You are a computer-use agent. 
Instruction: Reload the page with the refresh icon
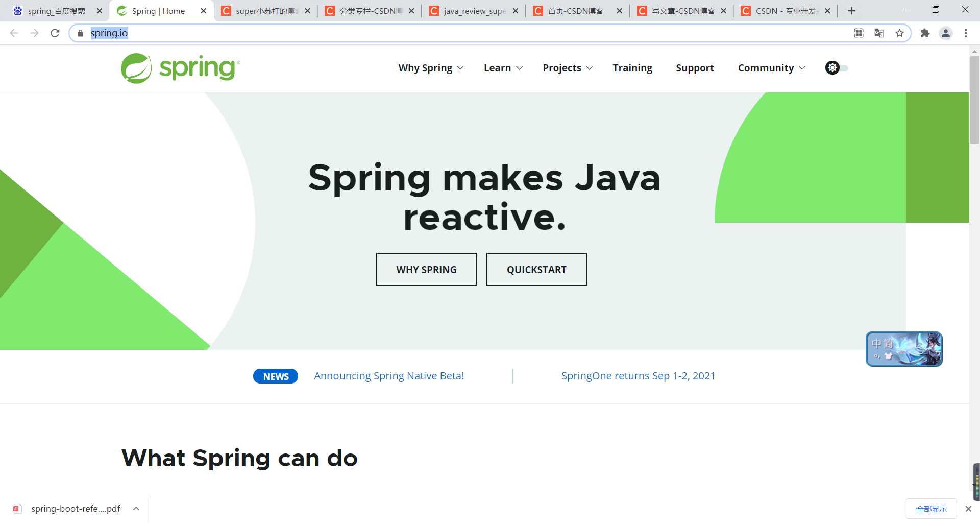click(55, 33)
